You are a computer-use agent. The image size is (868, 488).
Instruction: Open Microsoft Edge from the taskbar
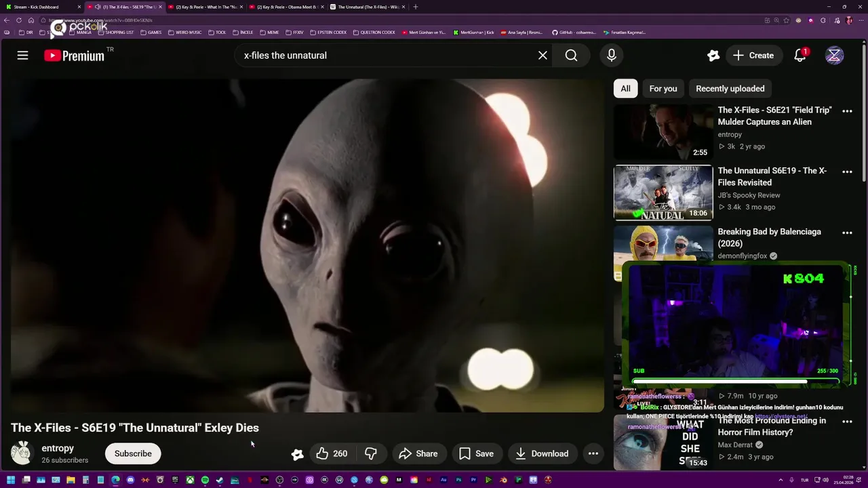coord(115,480)
